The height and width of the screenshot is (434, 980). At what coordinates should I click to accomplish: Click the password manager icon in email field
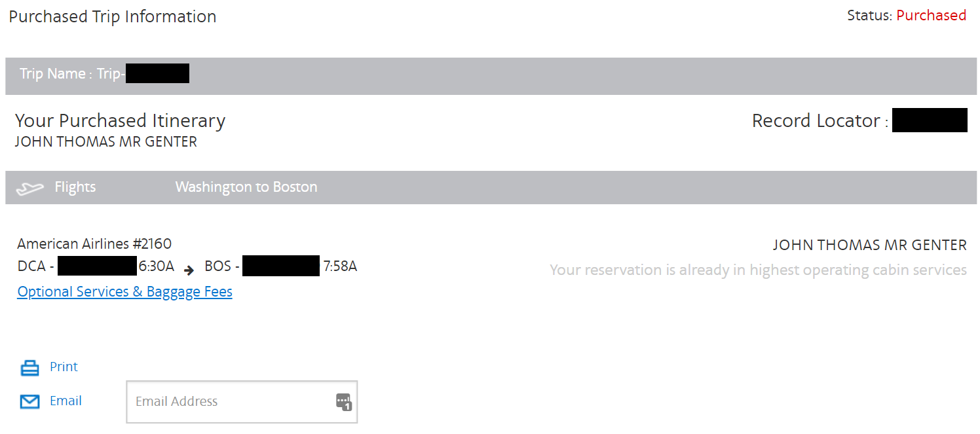pyautogui.click(x=344, y=402)
